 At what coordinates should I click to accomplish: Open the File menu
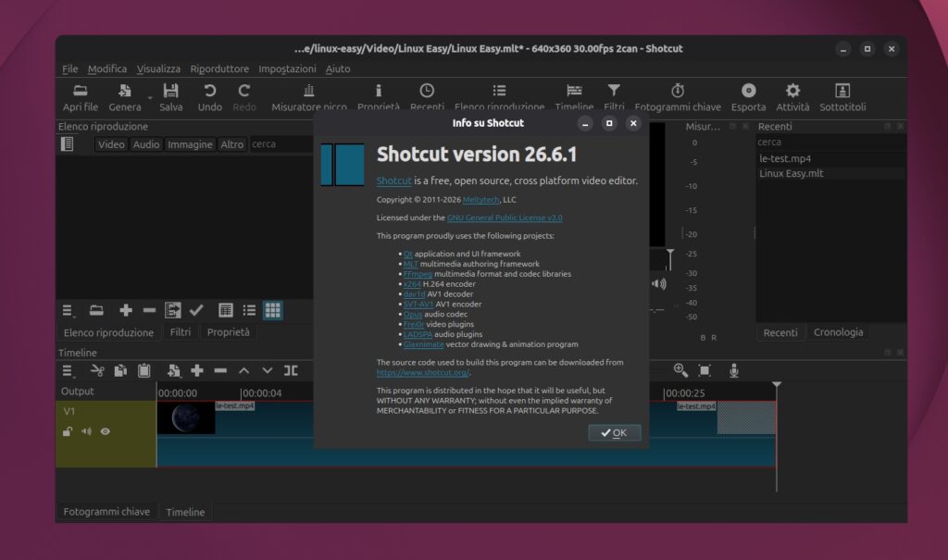(x=70, y=68)
